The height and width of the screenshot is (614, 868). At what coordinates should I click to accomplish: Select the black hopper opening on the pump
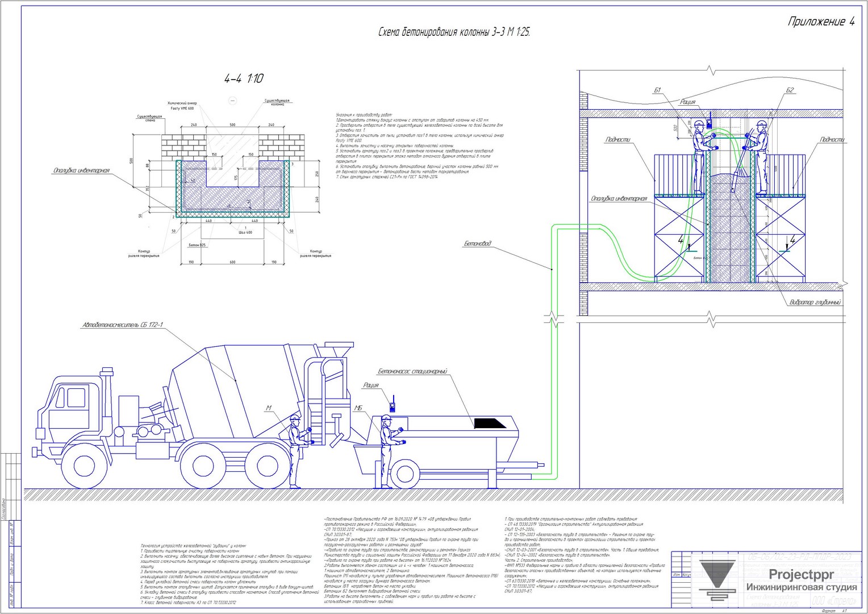[489, 424]
